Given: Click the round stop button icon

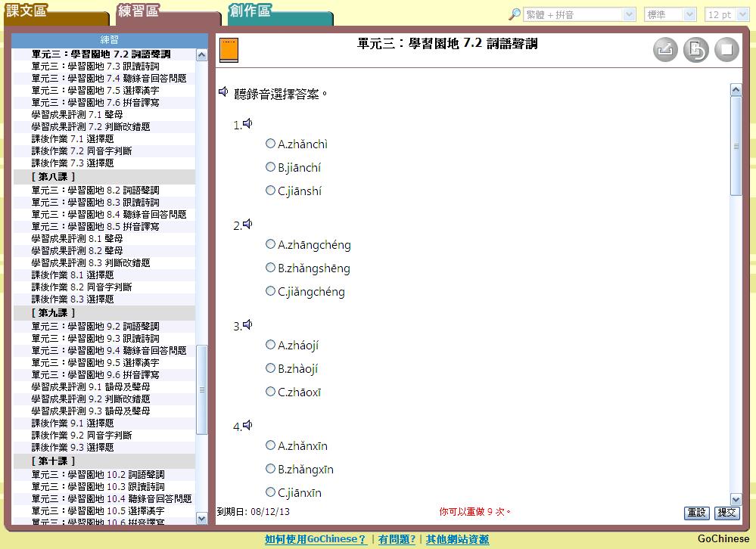Looking at the screenshot, I should point(726,50).
